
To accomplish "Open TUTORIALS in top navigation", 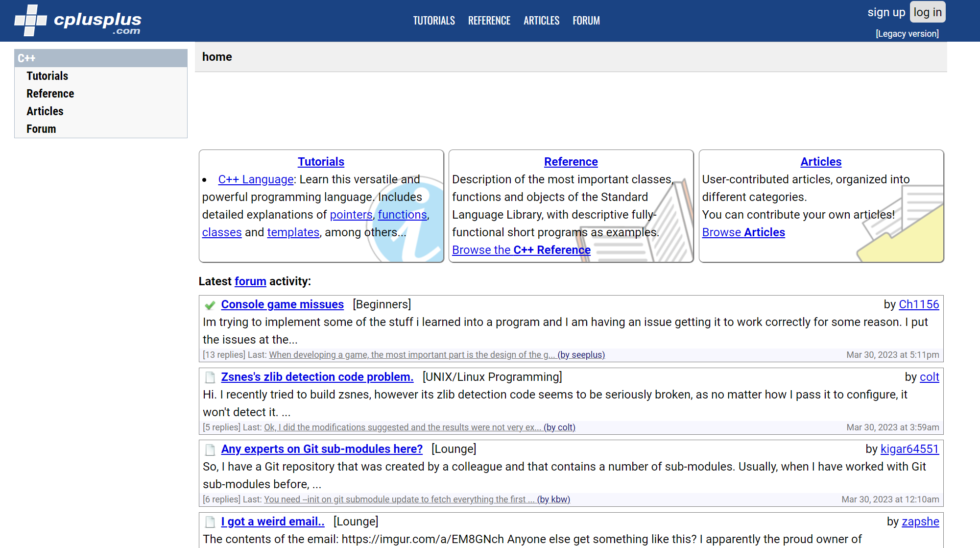I will (x=433, y=21).
